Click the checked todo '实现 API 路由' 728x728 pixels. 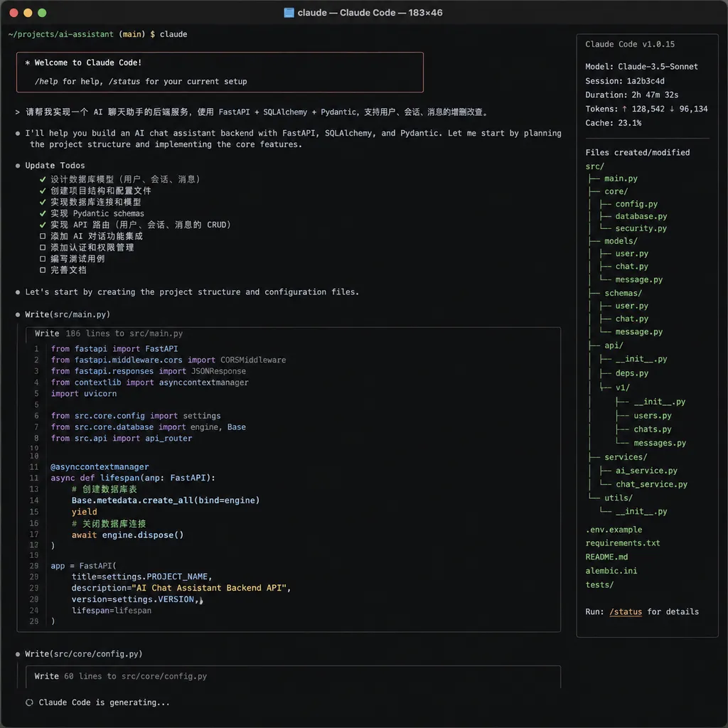point(135,225)
